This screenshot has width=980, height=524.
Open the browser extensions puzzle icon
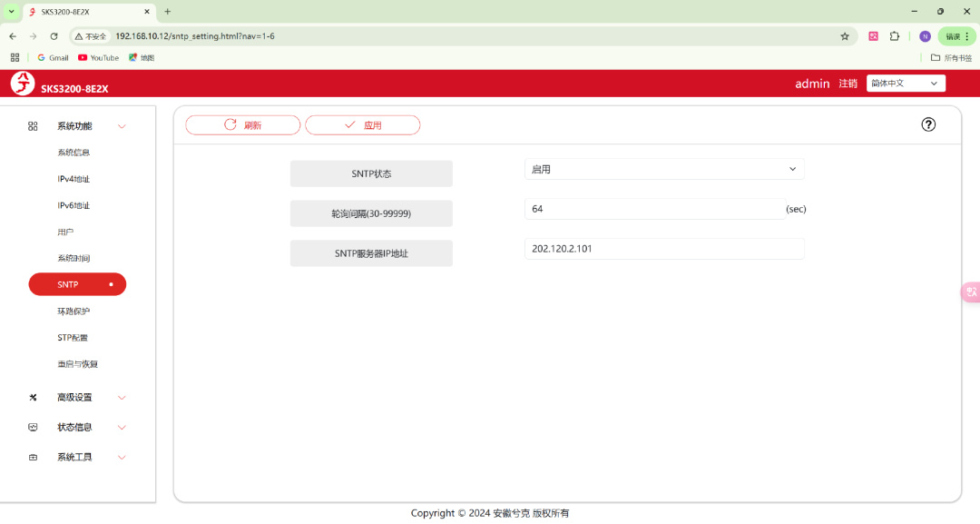click(895, 36)
